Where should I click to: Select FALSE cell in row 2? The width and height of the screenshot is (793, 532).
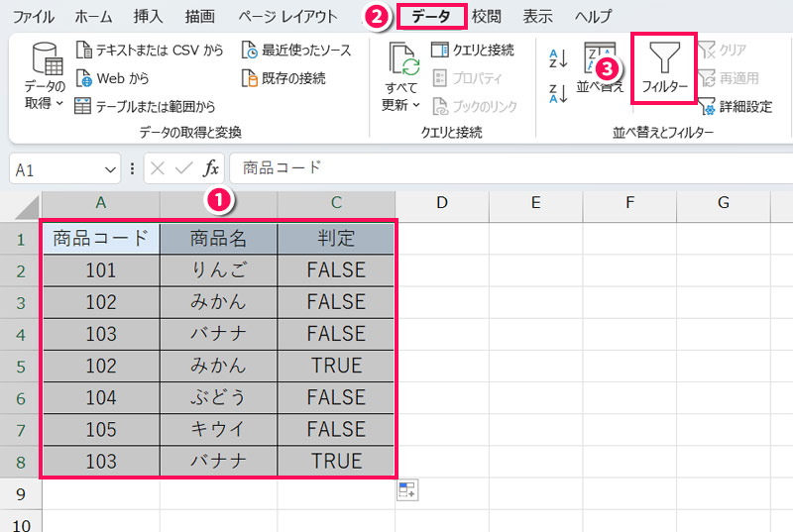(336, 270)
